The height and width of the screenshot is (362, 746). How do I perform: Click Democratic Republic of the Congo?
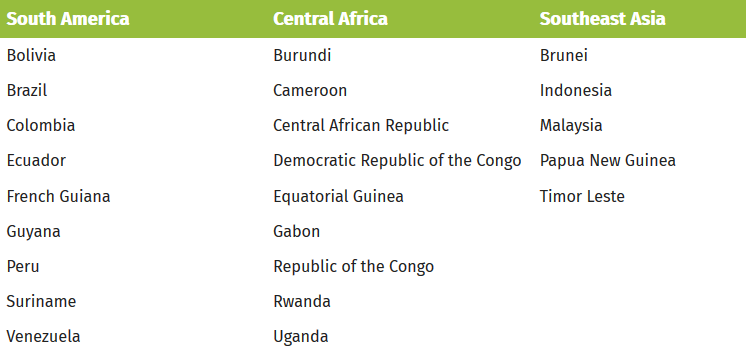tap(397, 161)
